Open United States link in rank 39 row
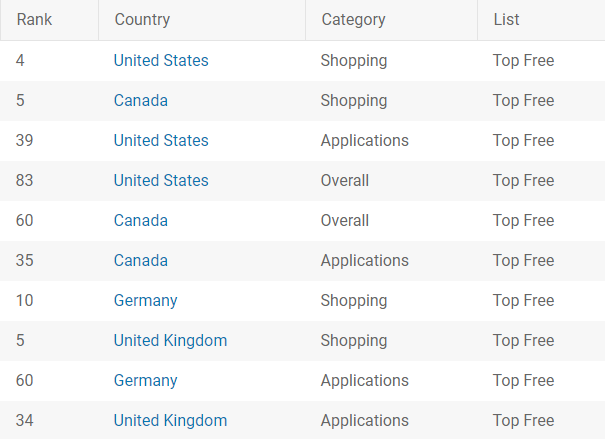This screenshot has width=605, height=439. [x=161, y=140]
